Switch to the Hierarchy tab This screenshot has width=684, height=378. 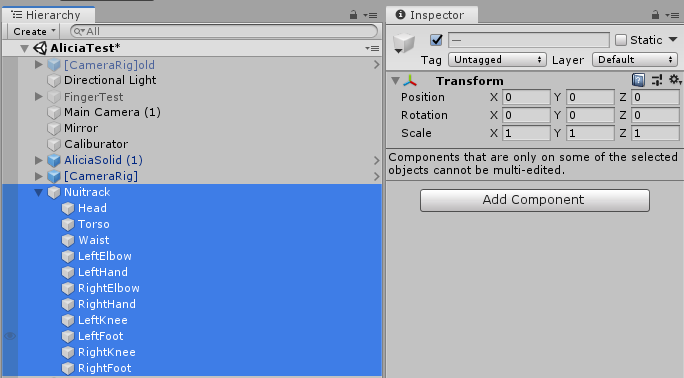[47, 15]
